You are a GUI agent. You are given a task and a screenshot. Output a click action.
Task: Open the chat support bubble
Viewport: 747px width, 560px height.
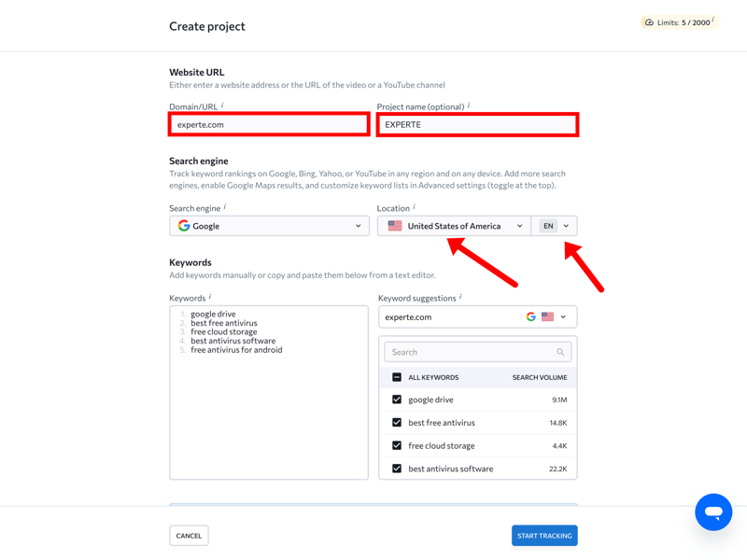[x=713, y=512]
